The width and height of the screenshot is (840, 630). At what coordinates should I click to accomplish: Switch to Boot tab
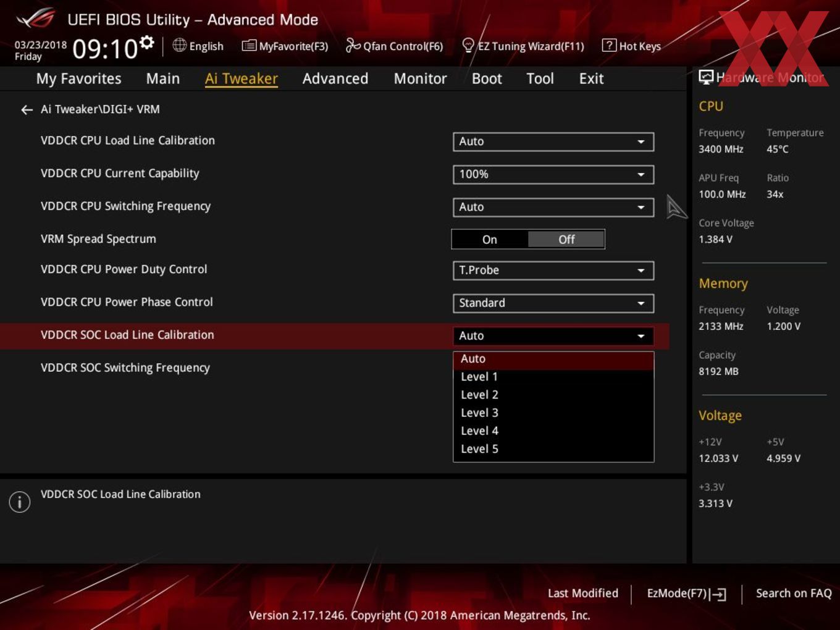pos(487,78)
